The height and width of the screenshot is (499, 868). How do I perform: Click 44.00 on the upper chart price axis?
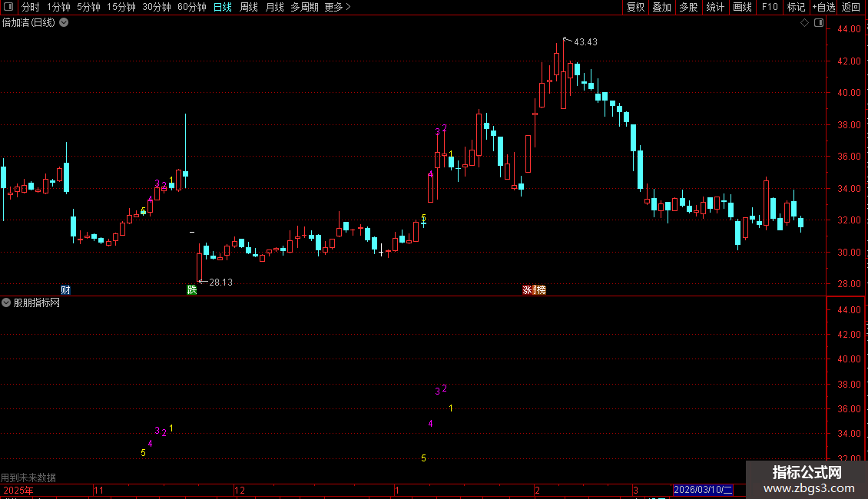[849, 29]
